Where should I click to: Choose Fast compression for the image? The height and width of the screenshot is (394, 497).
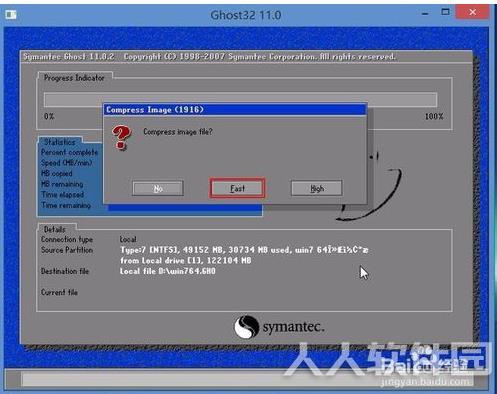[237, 188]
